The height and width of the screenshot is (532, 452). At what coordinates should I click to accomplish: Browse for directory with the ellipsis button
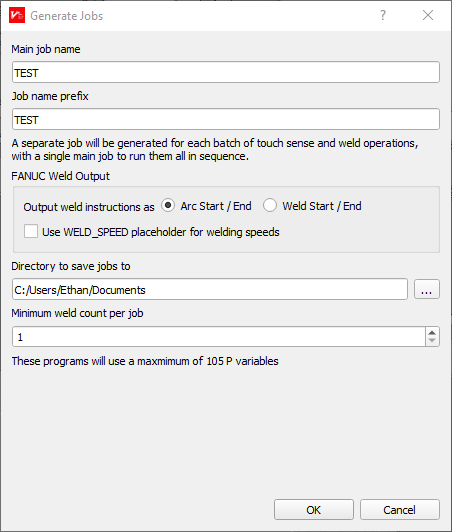[x=427, y=289]
